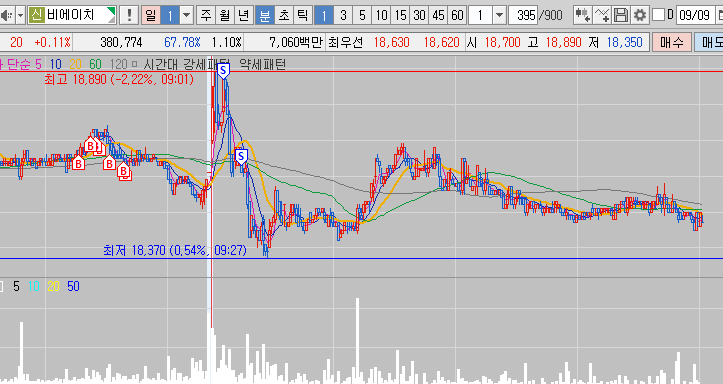Screen dimensions: 723x384
Task: Click the speaker sound icon
Action: click(x=6, y=16)
